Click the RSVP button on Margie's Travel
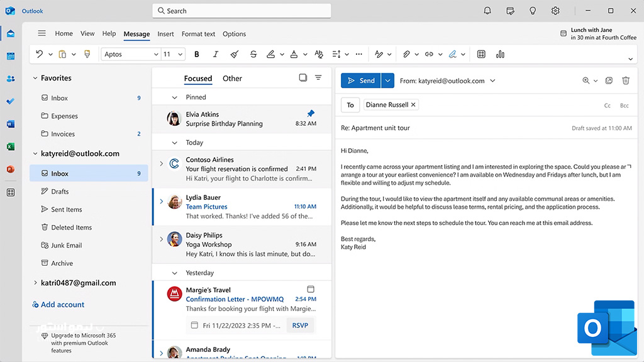 tap(300, 325)
